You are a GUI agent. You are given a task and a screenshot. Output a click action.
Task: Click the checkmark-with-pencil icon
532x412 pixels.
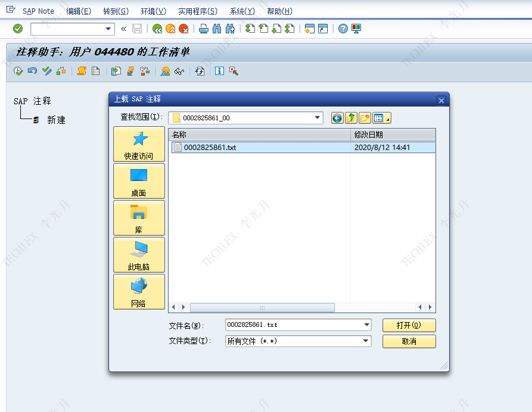point(47,71)
